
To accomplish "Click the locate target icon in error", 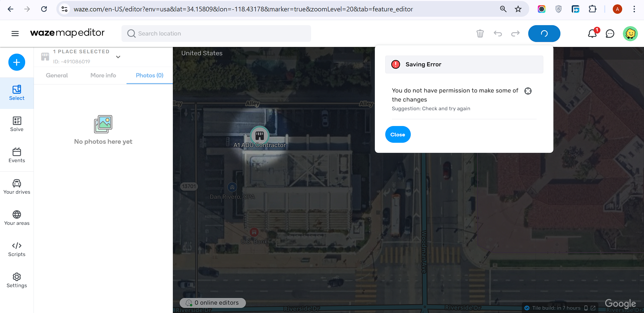I will (528, 91).
